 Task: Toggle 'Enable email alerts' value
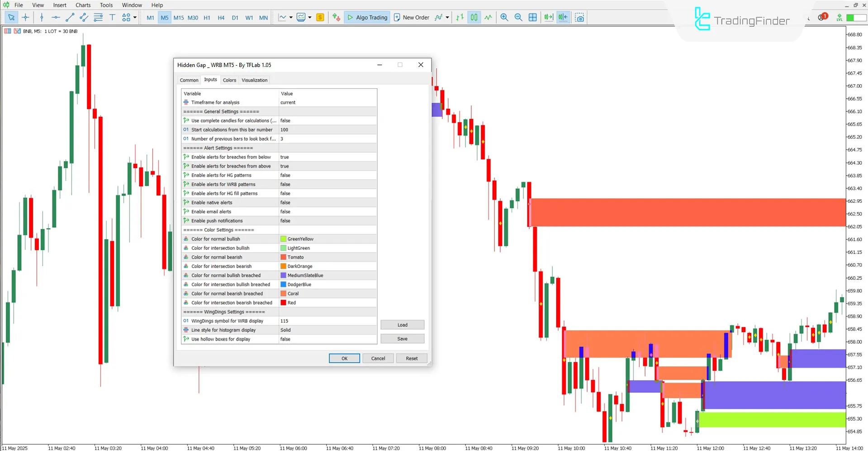pos(327,211)
